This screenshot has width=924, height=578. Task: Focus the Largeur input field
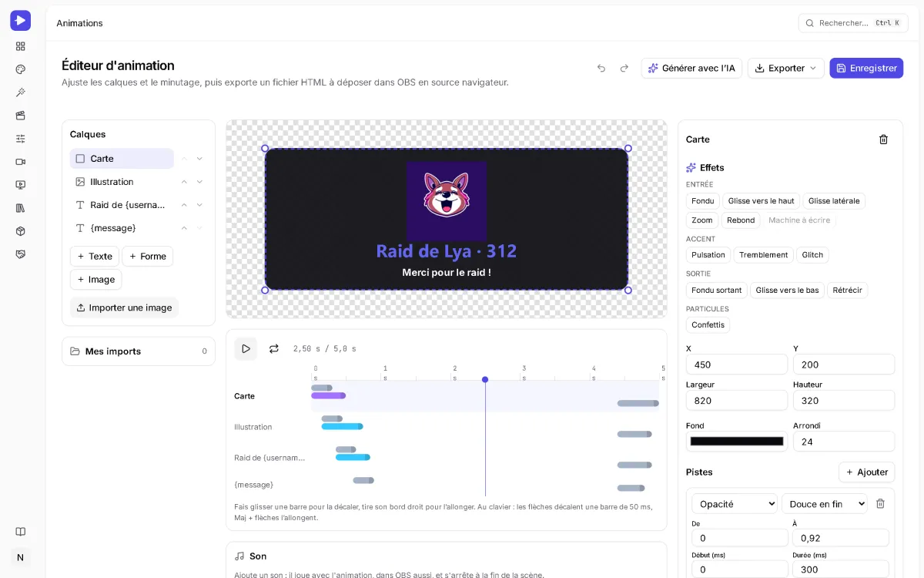(x=737, y=401)
